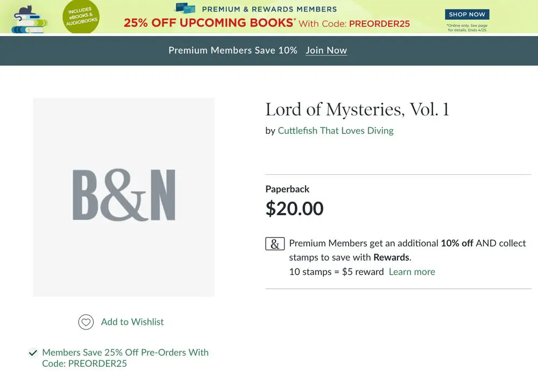The image size is (538, 392).
Task: Click the ampersand Premium Members icon
Action: [x=275, y=244]
